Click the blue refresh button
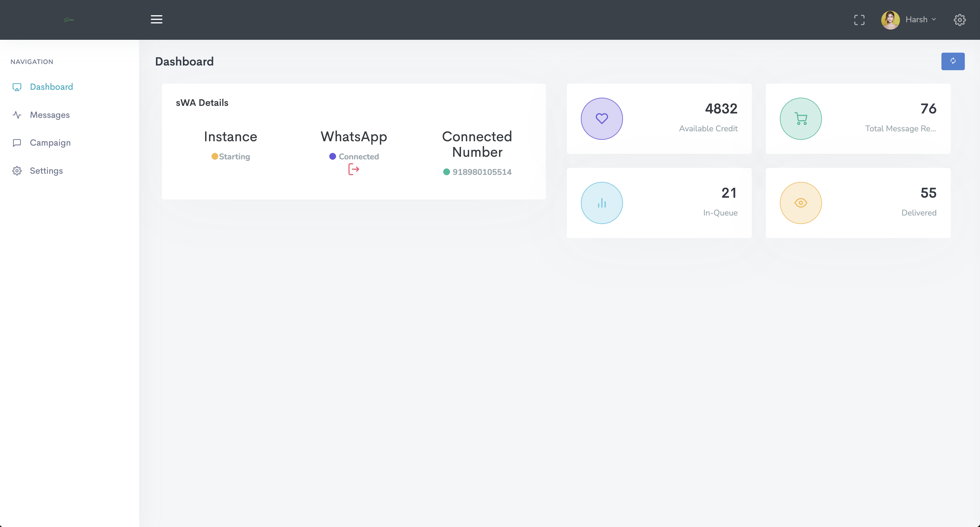Image resolution: width=980 pixels, height=527 pixels. 953,61
